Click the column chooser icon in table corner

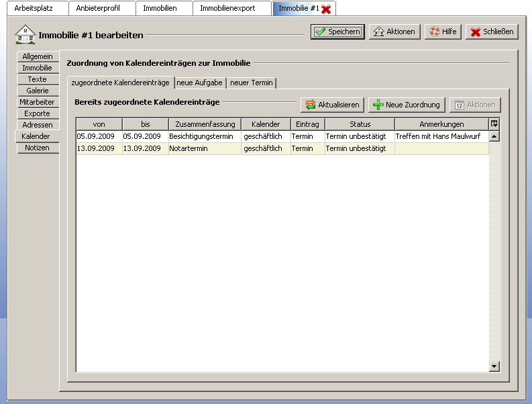pos(494,123)
